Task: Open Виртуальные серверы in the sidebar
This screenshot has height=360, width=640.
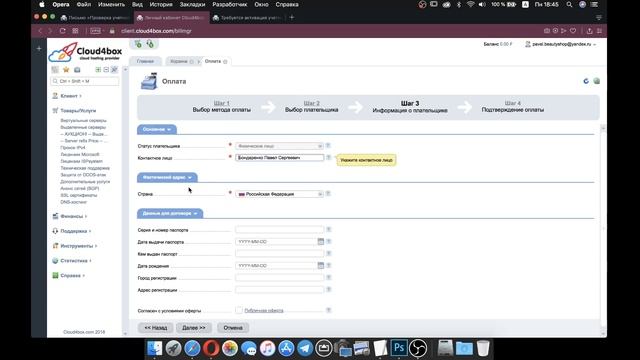Action: tap(83, 120)
